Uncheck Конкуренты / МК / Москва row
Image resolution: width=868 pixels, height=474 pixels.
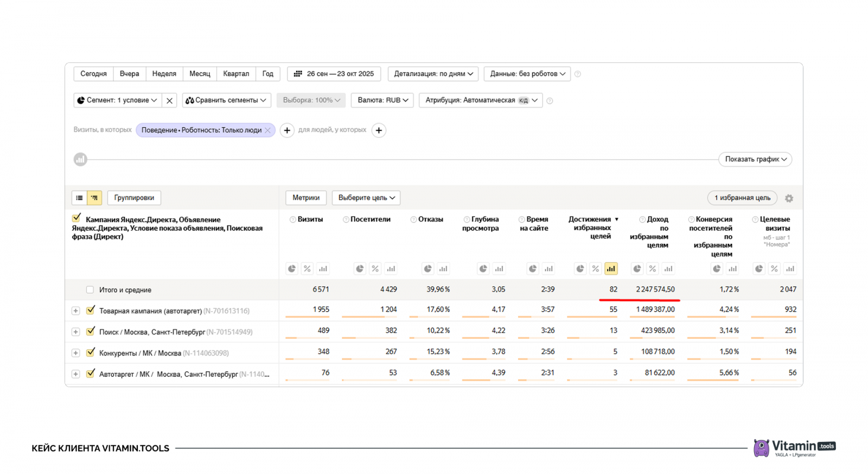click(91, 353)
